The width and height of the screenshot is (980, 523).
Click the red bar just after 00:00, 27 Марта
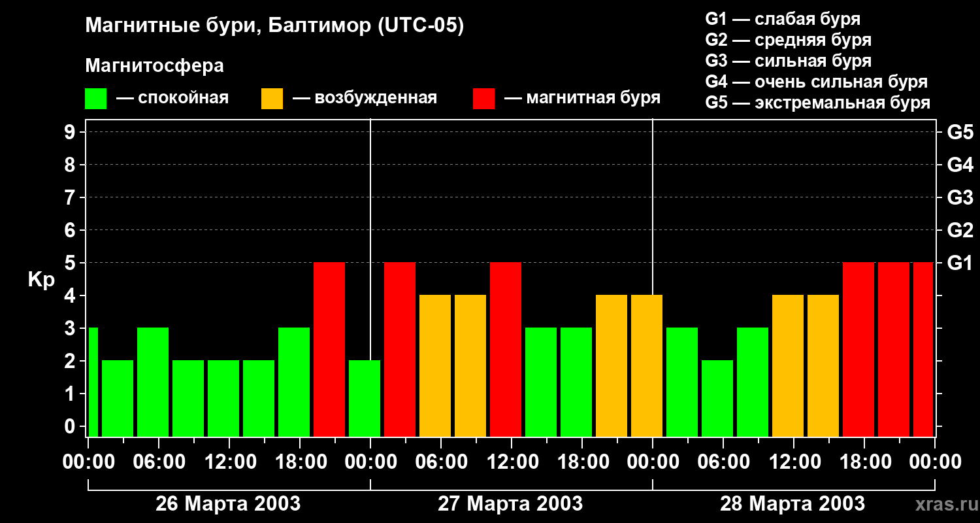pyautogui.click(x=400, y=349)
